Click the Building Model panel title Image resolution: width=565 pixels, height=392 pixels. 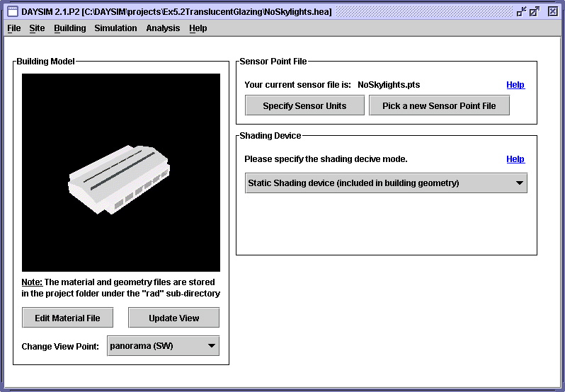[x=46, y=61]
